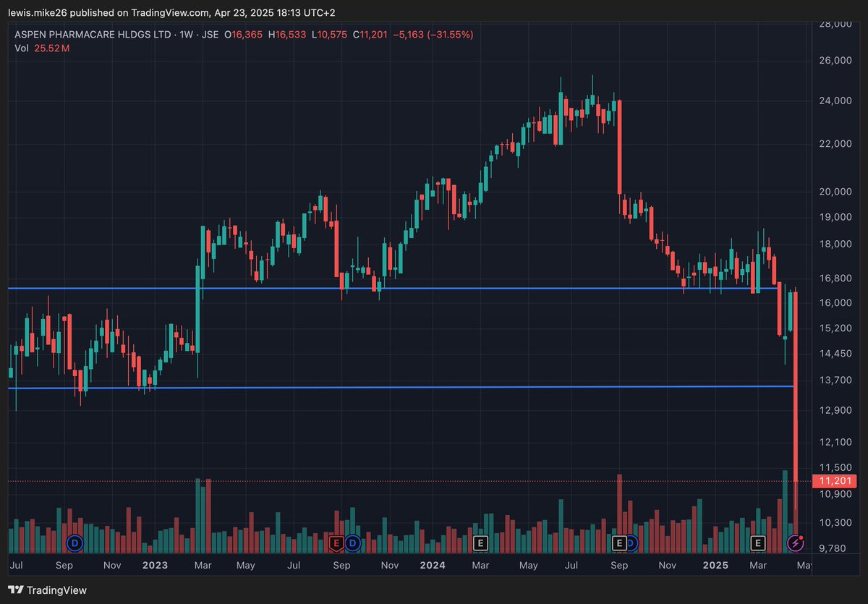Click the low value L10,575
This screenshot has height=604, width=868.
coord(330,34)
